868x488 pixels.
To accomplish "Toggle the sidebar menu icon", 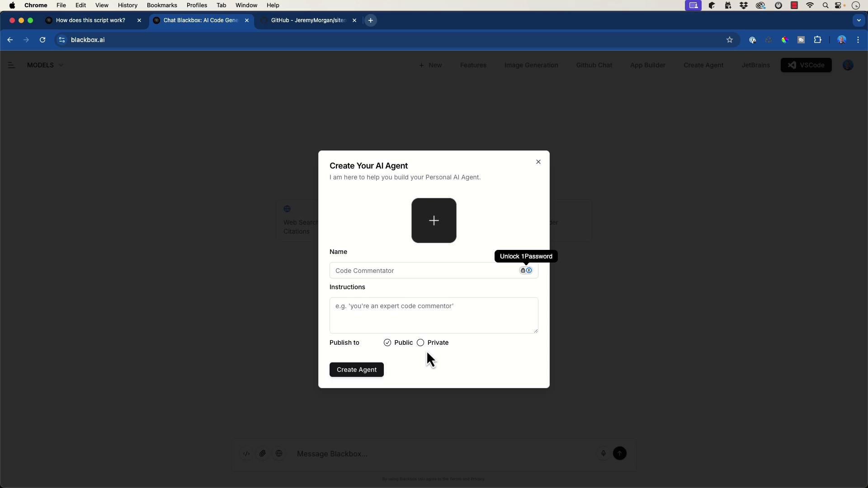I will pyautogui.click(x=12, y=65).
